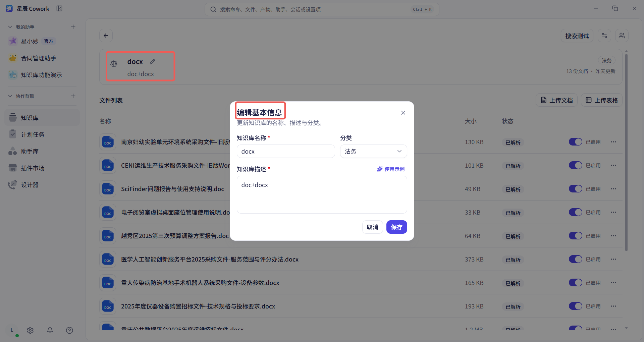644x342 pixels.
Task: Open more options for SciFinder file row
Action: tap(613, 189)
